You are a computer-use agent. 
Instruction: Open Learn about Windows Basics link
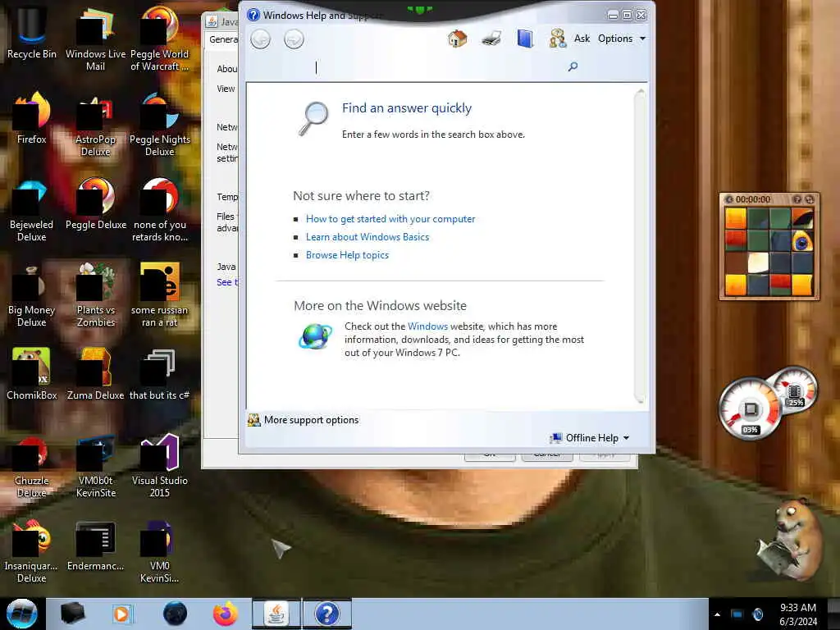pos(367,237)
